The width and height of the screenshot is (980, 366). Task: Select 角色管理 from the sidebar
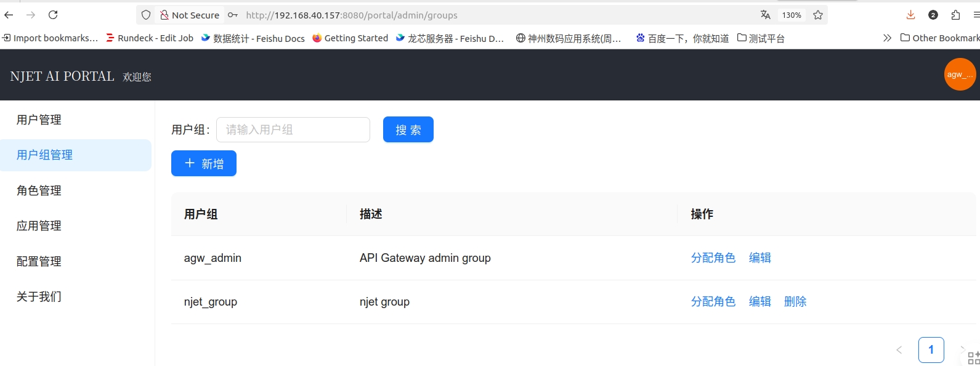(x=39, y=191)
